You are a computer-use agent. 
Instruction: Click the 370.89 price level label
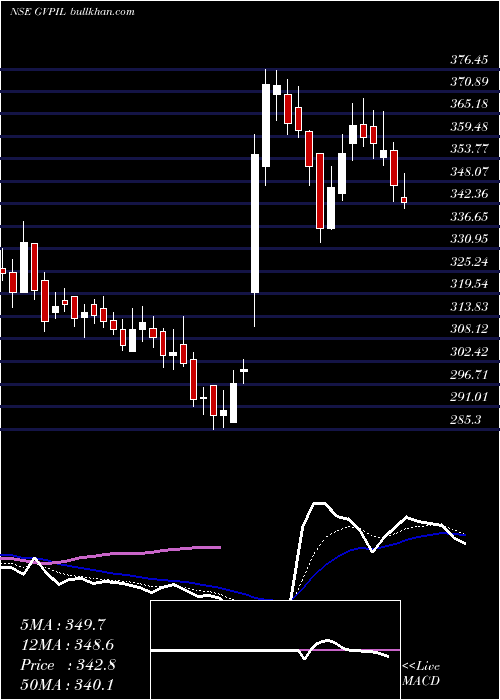469,82
